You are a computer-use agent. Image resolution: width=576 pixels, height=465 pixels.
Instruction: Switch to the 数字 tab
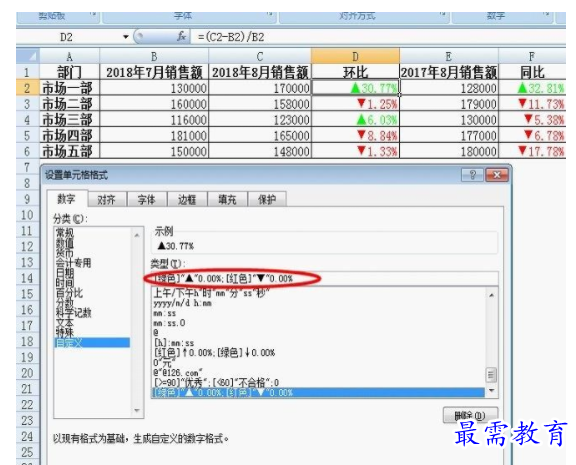coord(67,199)
